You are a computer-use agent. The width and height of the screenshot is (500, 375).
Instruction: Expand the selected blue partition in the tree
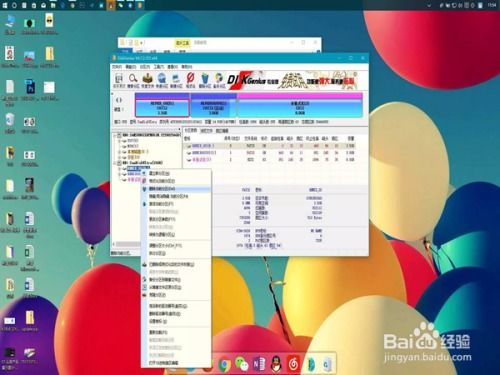pos(120,169)
